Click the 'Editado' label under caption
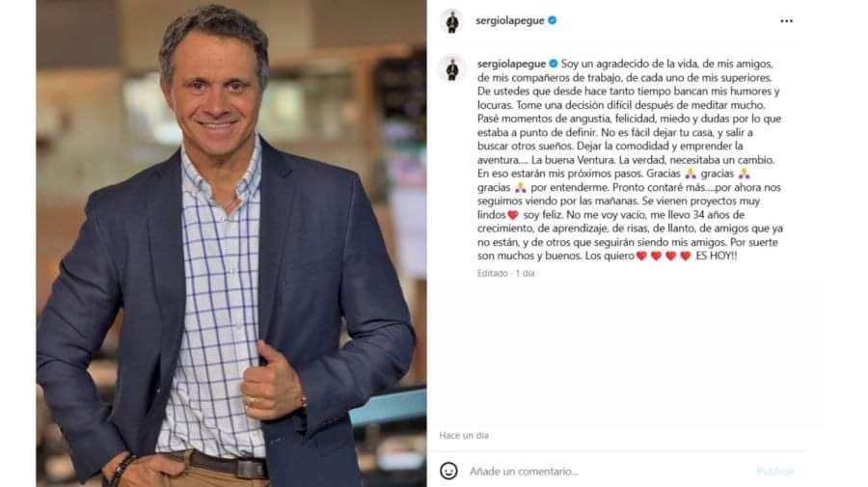 point(493,273)
